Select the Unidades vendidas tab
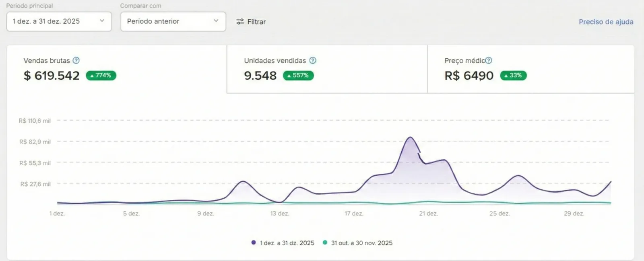The width and height of the screenshot is (644, 261). (327, 69)
